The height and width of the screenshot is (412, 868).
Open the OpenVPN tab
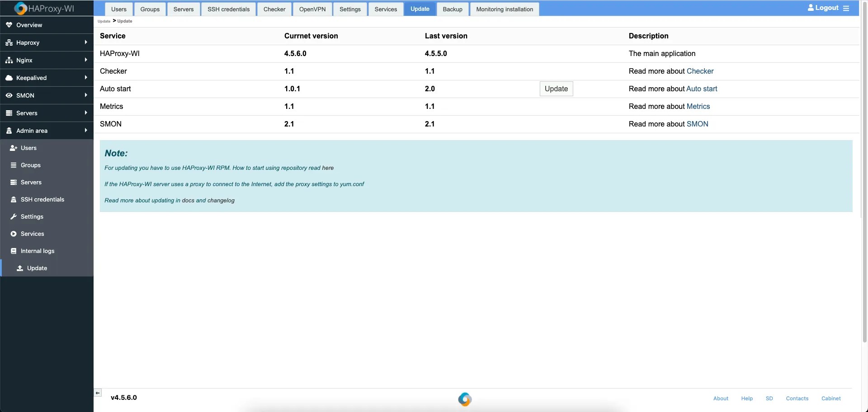click(312, 9)
